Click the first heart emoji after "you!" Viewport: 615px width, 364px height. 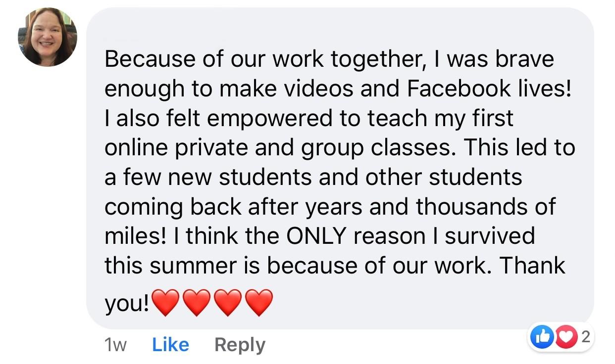tap(165, 303)
